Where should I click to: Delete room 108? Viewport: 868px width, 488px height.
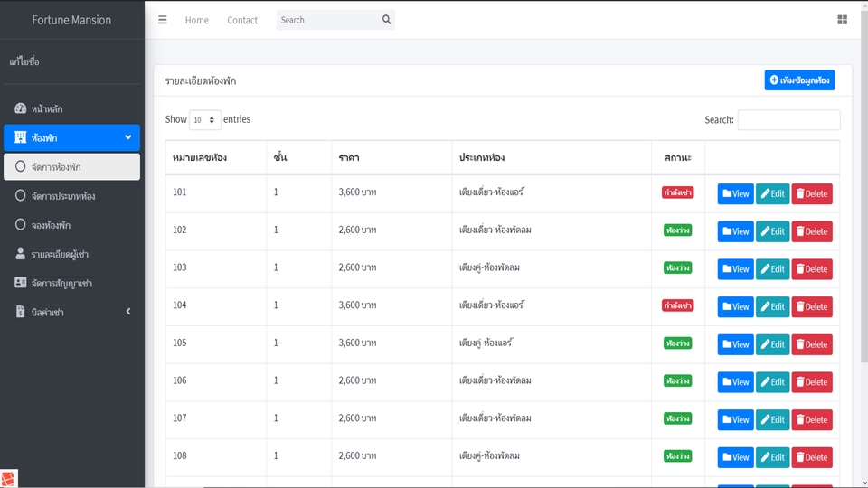(x=812, y=457)
